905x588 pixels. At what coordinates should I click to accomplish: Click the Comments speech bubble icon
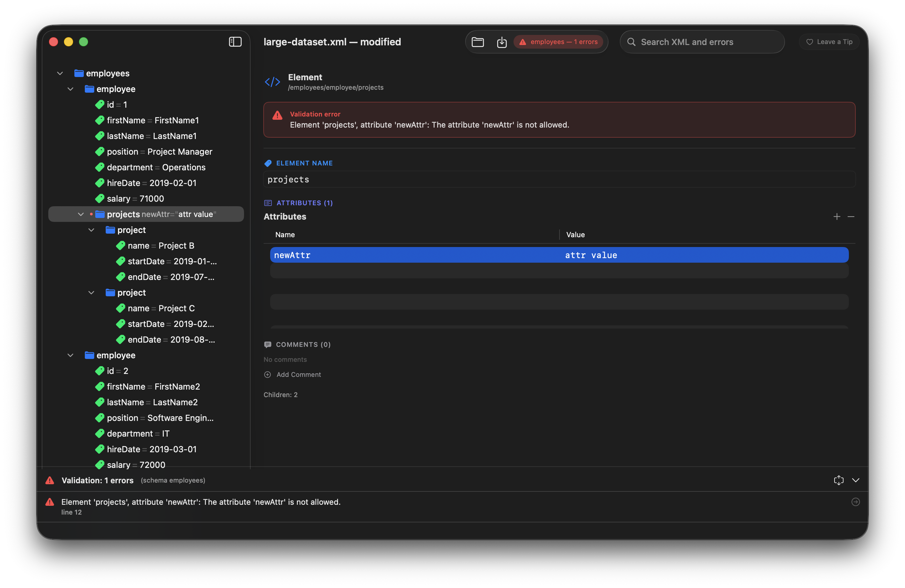tap(267, 345)
